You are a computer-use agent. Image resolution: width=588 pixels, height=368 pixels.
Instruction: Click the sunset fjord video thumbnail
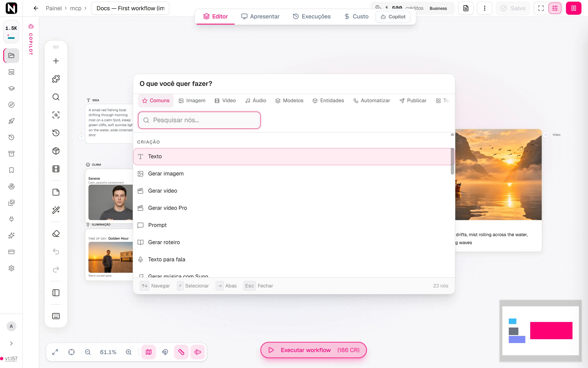point(498,175)
